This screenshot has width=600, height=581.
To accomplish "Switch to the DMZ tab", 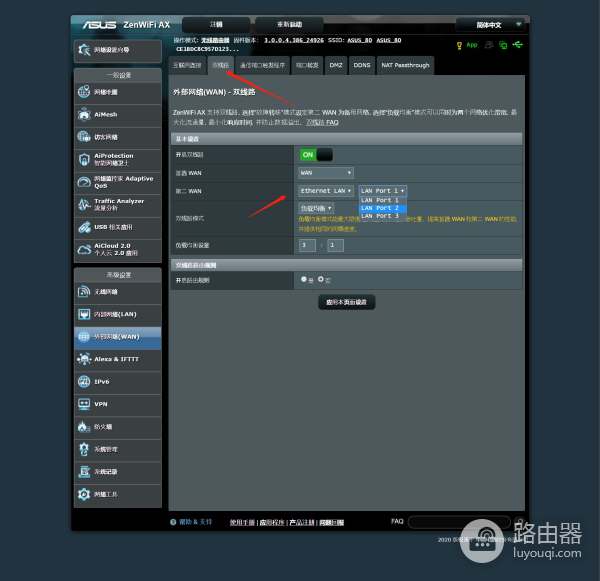I will (x=336, y=65).
